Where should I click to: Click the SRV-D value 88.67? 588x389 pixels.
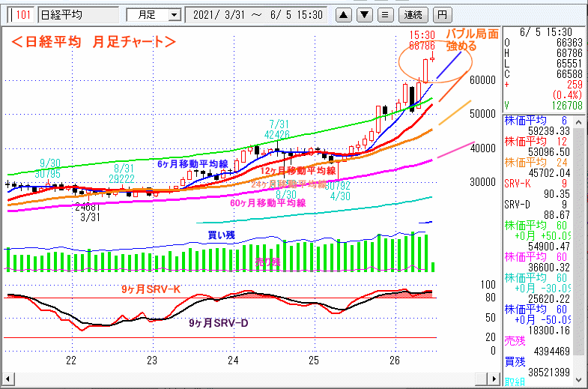[x=557, y=215]
